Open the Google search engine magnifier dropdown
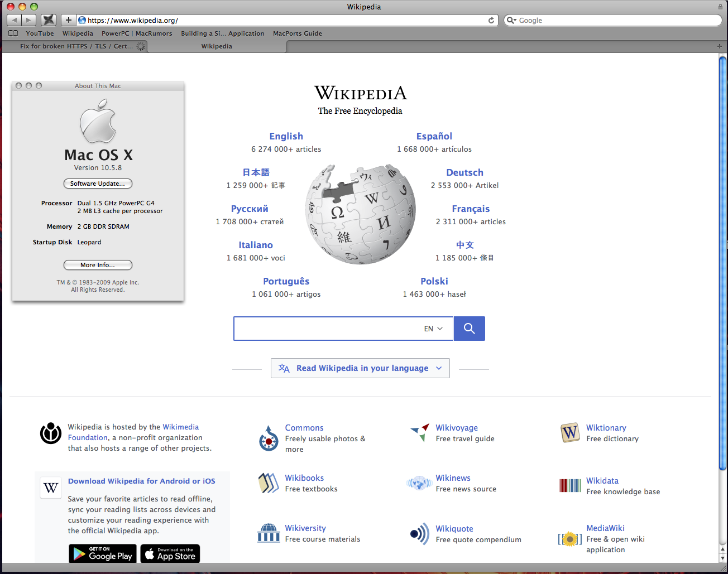Viewport: 728px width, 574px height. pyautogui.click(x=511, y=20)
